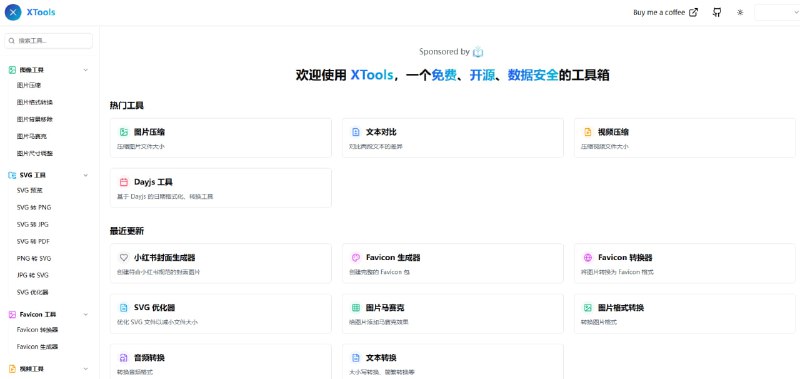
Task: Open 图片格式转换 in the sidebar
Action: point(35,102)
